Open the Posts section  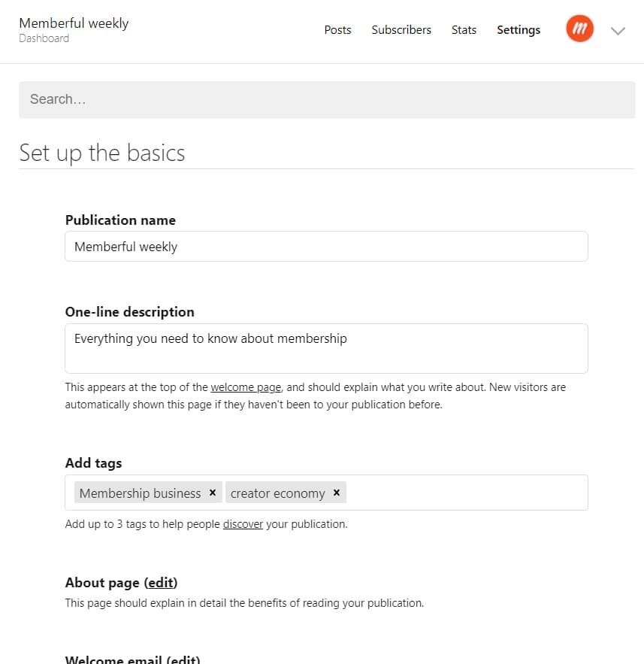337,30
